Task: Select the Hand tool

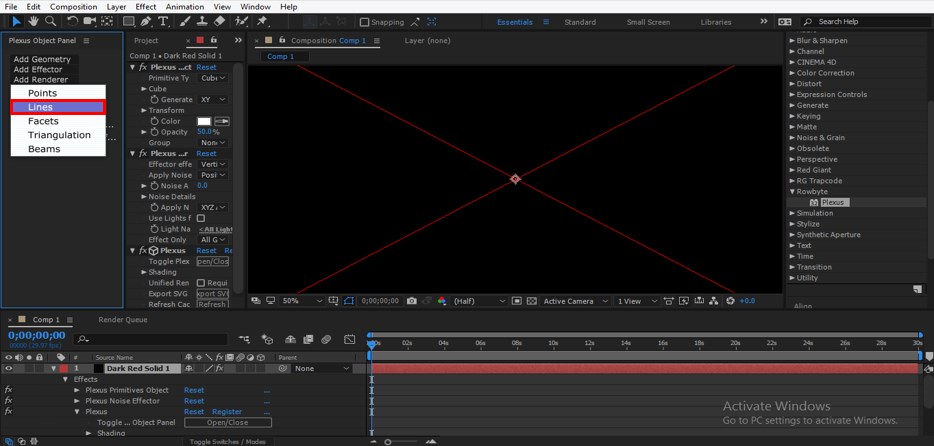Action: click(x=33, y=21)
